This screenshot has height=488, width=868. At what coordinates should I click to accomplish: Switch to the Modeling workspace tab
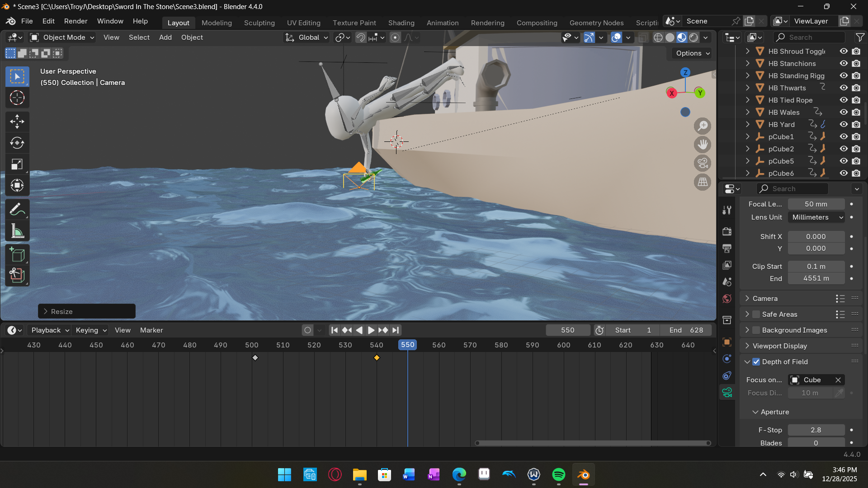click(x=217, y=23)
